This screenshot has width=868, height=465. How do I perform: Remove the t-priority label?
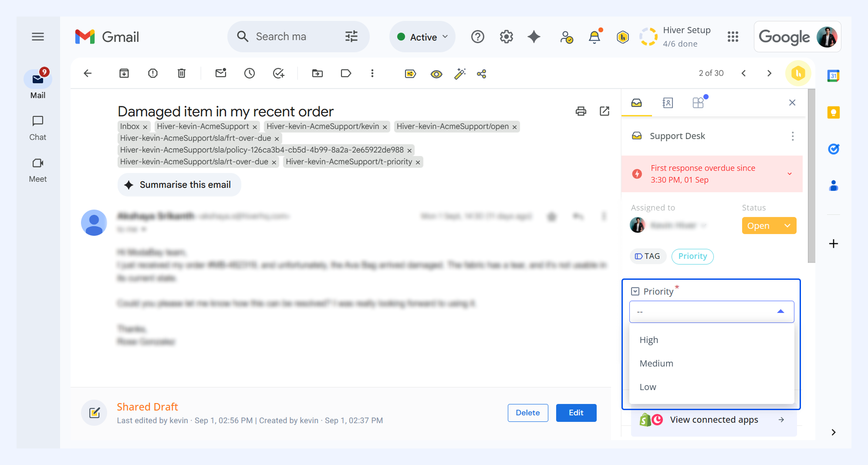click(x=418, y=162)
